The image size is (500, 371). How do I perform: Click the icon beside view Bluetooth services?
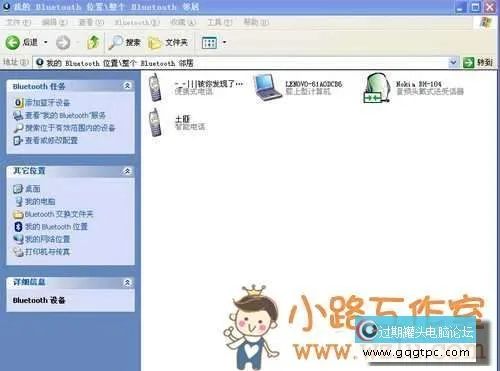coord(18,116)
